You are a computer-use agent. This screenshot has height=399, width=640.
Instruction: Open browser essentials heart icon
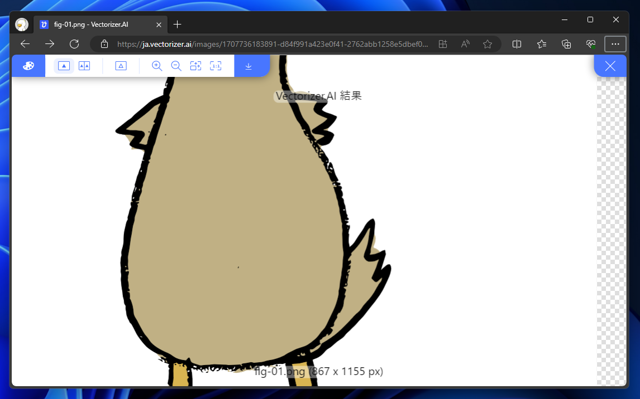pyautogui.click(x=591, y=44)
